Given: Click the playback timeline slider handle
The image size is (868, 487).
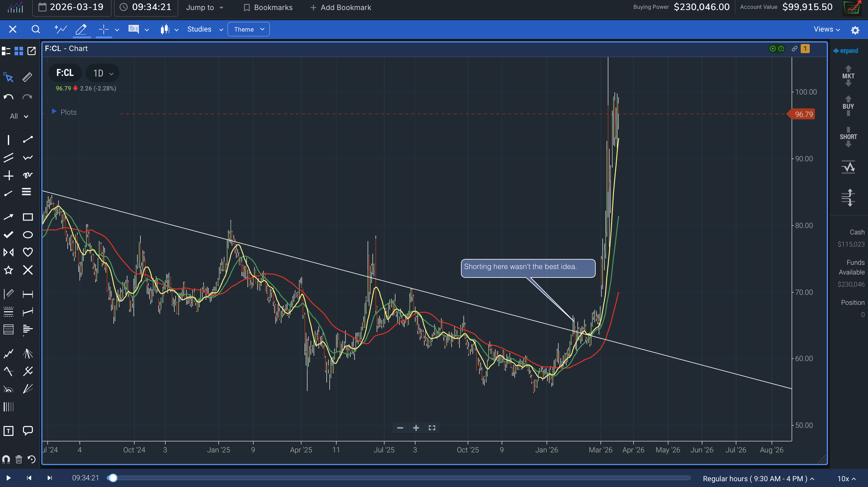Looking at the screenshot, I should (x=113, y=478).
